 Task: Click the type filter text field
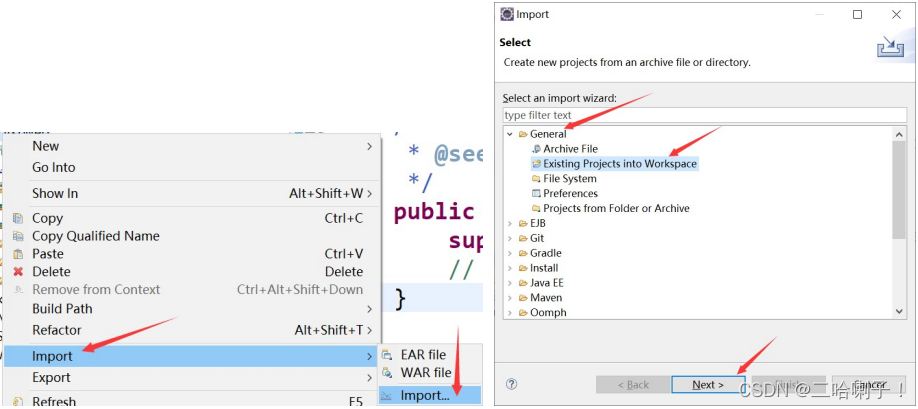tap(705, 115)
